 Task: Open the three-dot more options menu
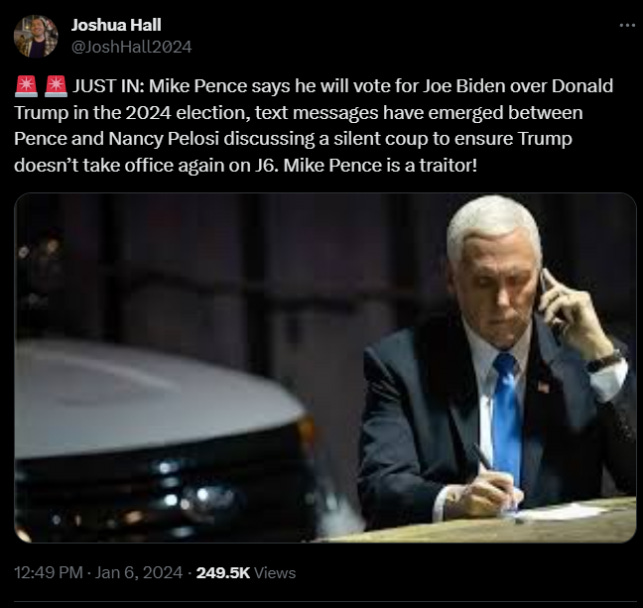coord(627,25)
